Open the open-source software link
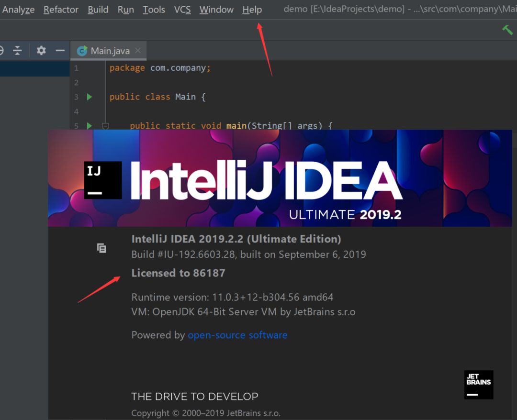 tap(237, 335)
